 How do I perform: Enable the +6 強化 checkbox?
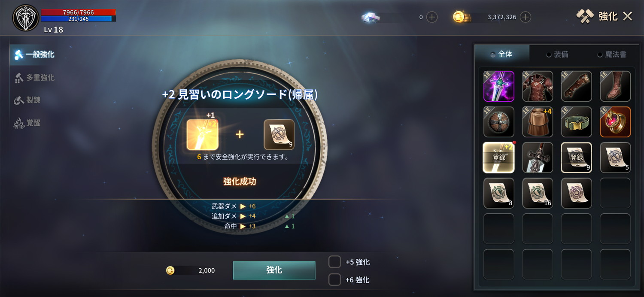[334, 280]
